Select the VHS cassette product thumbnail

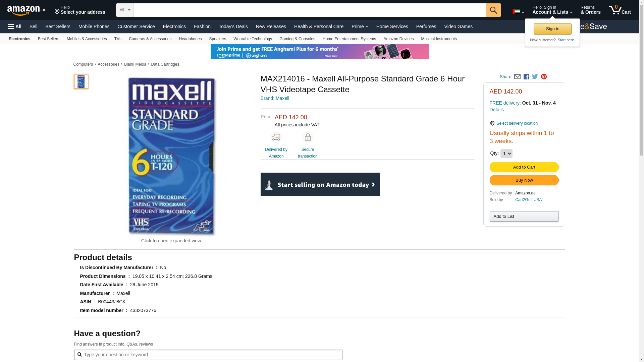tap(81, 82)
